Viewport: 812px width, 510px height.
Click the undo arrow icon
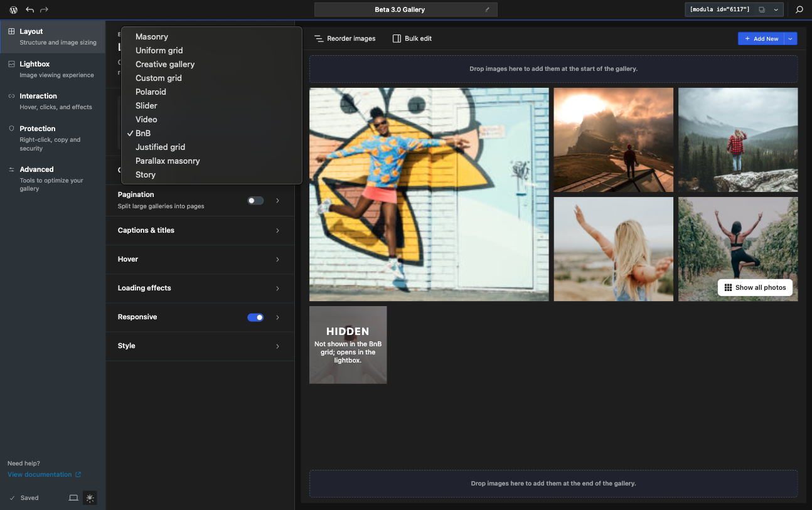point(29,10)
